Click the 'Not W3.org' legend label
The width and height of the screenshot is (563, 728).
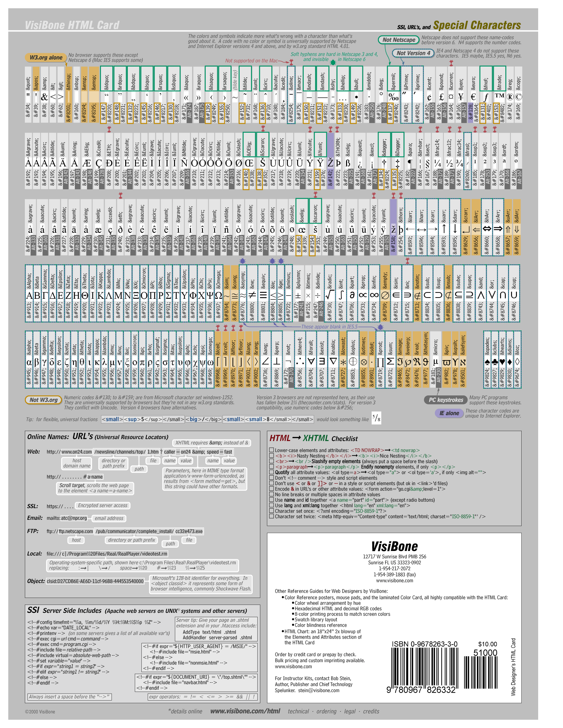[43, 400]
